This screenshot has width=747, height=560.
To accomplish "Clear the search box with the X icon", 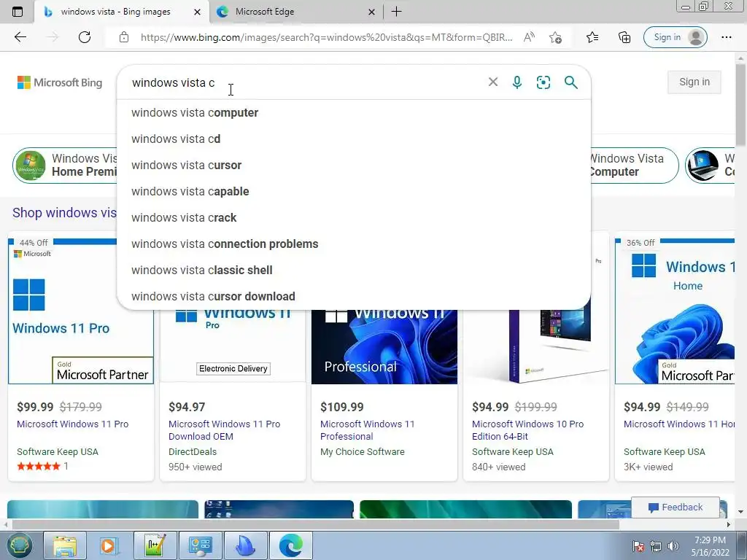I will [x=493, y=82].
